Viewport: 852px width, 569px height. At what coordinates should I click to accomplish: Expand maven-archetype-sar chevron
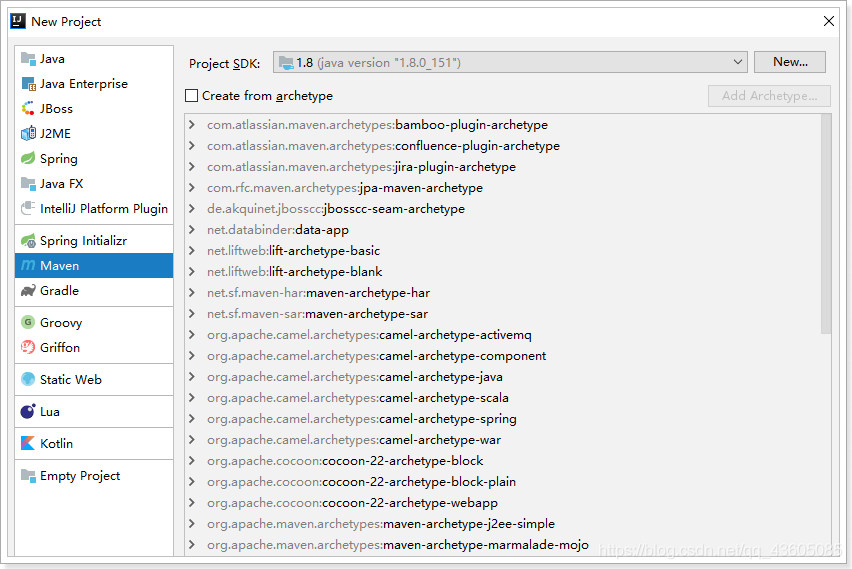[192, 314]
